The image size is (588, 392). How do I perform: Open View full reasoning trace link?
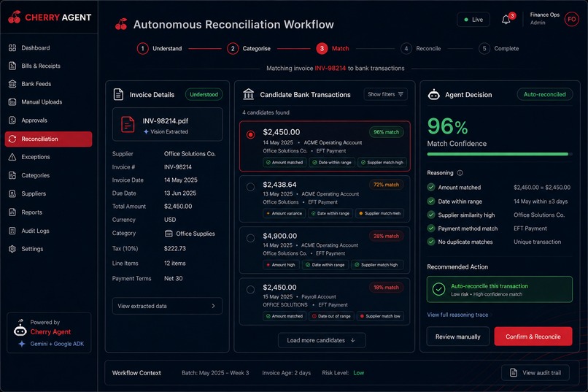pyautogui.click(x=457, y=315)
